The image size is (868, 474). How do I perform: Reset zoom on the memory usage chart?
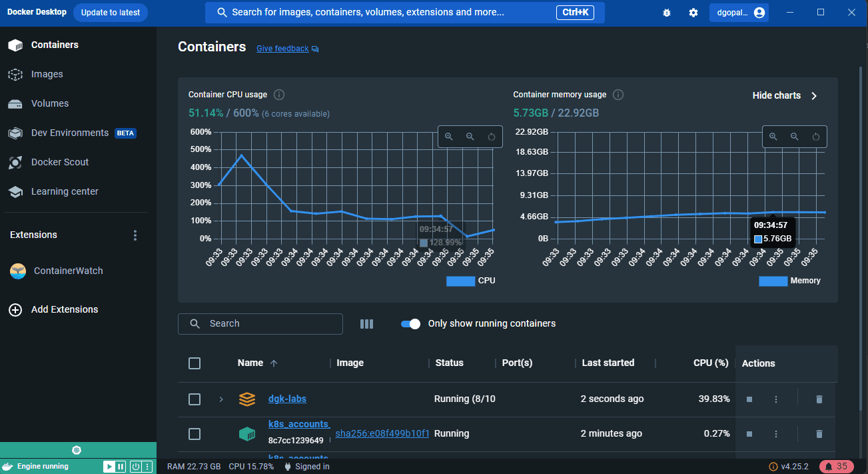(816, 137)
